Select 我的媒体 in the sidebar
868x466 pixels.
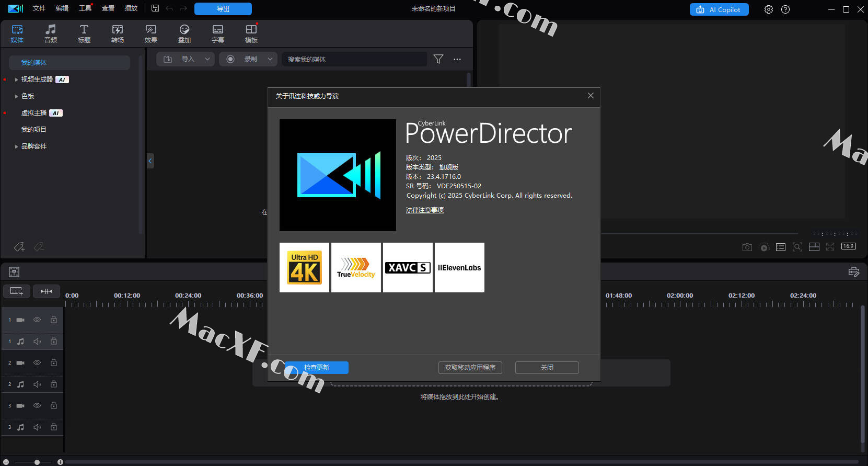[x=70, y=63]
